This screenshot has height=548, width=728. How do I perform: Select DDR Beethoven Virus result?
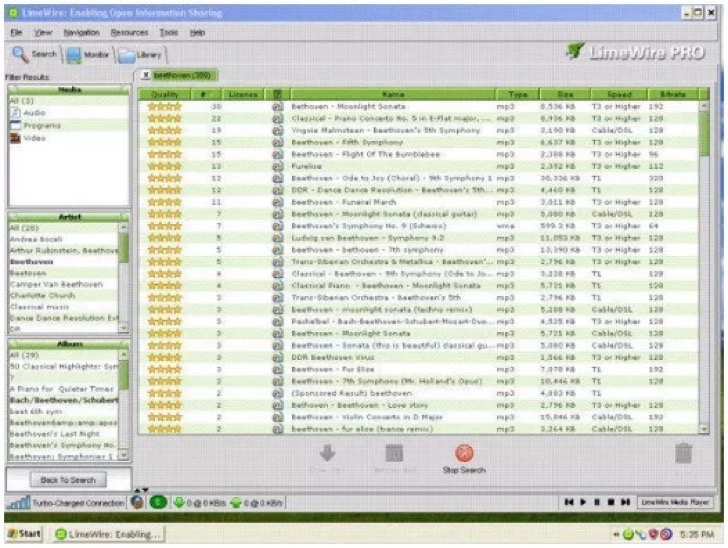(x=418, y=358)
